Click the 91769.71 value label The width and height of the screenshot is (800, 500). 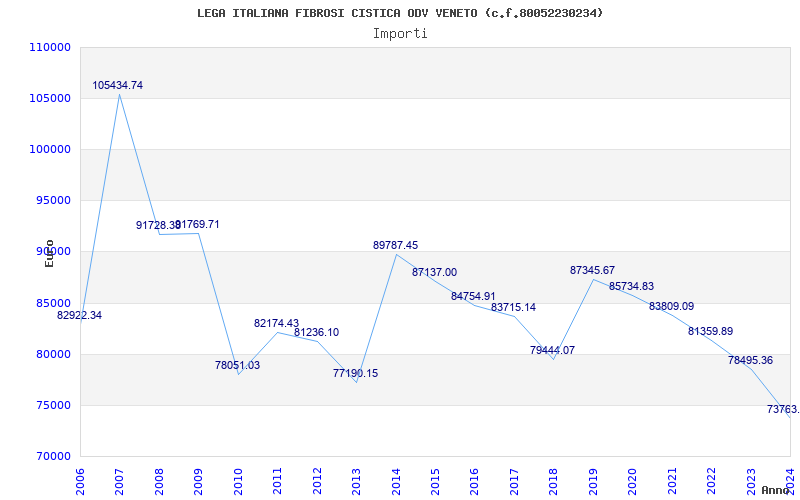[198, 224]
